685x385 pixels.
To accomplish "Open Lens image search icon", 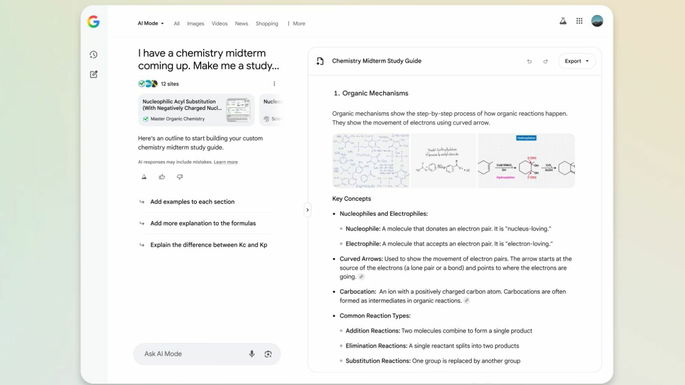I will [268, 354].
